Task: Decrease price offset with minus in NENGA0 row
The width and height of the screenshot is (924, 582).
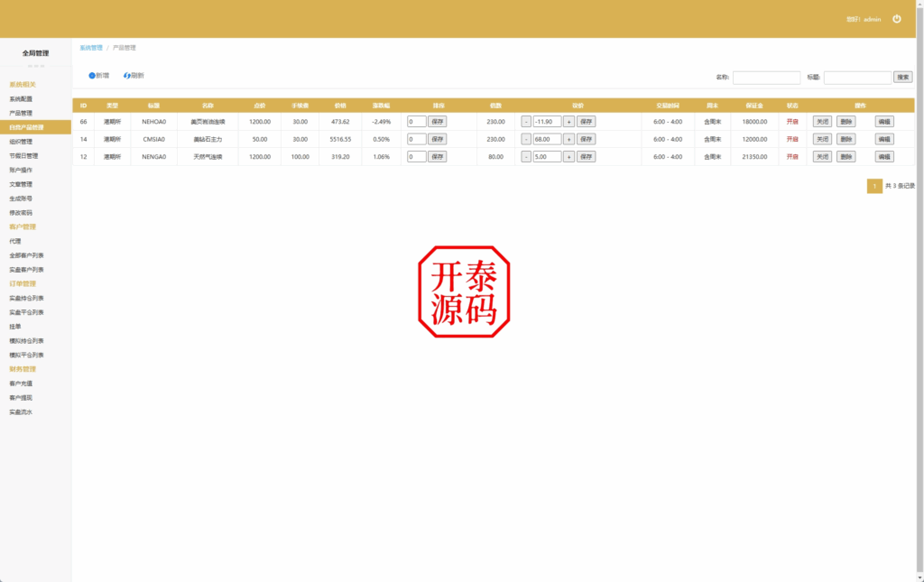Action: point(526,157)
